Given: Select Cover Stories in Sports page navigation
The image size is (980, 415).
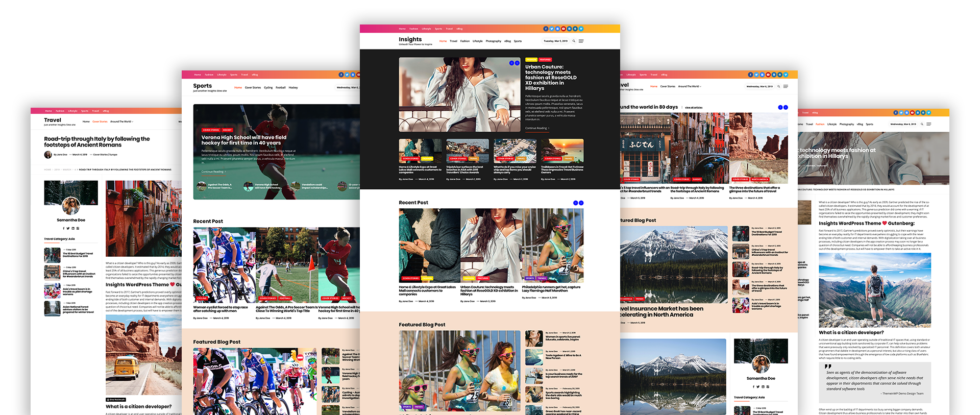Looking at the screenshot, I should click(253, 88).
